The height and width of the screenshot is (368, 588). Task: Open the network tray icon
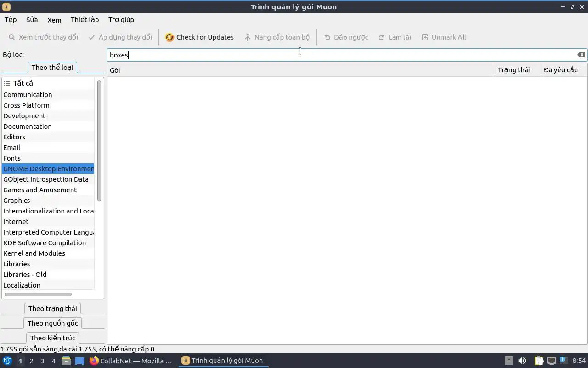tap(551, 361)
